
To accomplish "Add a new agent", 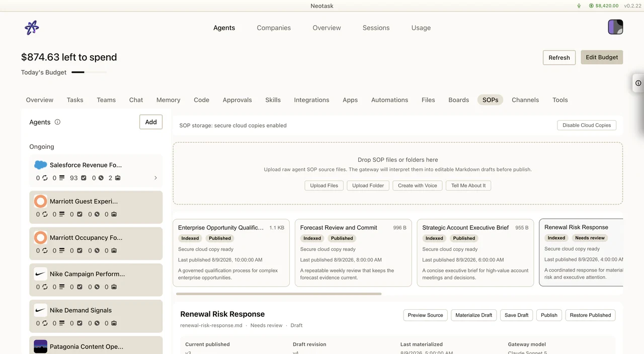I will 151,122.
